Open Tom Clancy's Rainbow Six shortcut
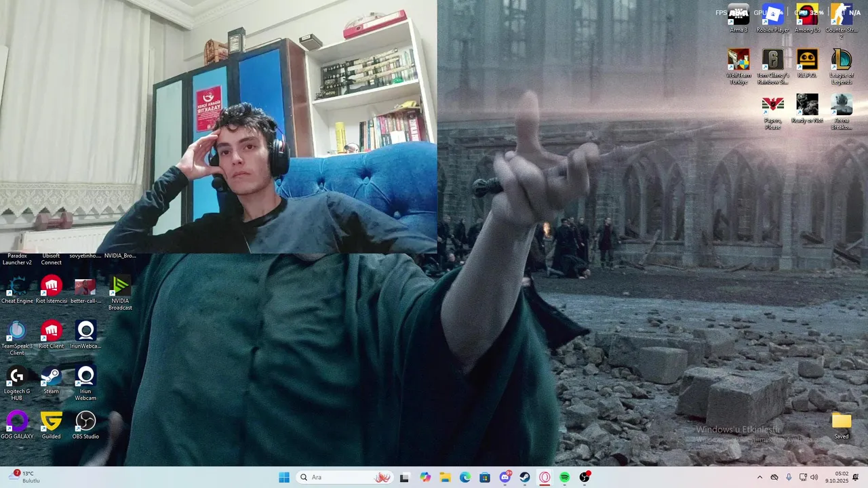 click(x=772, y=66)
